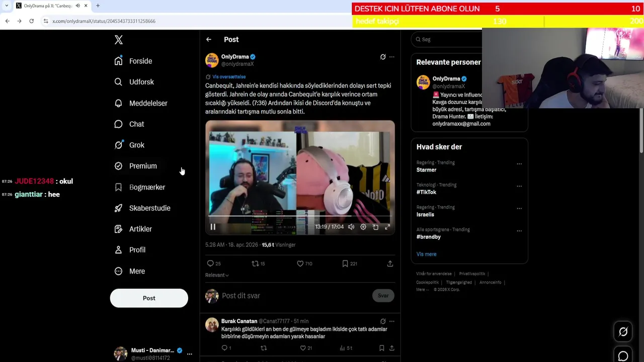
Task: Expand the Relevant sort dropdown
Action: click(217, 275)
